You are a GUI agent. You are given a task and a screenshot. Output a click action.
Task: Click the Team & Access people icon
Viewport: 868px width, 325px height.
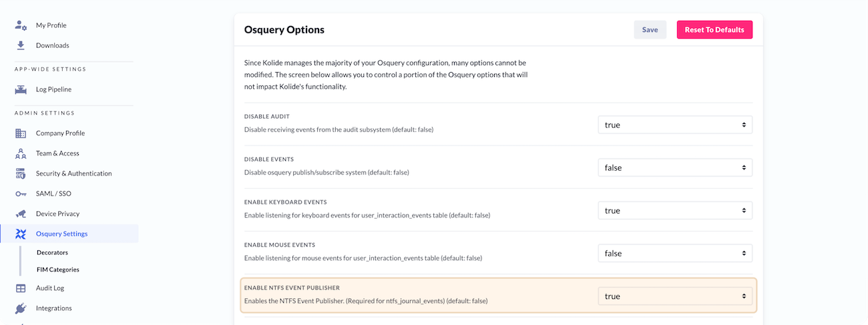pos(21,153)
